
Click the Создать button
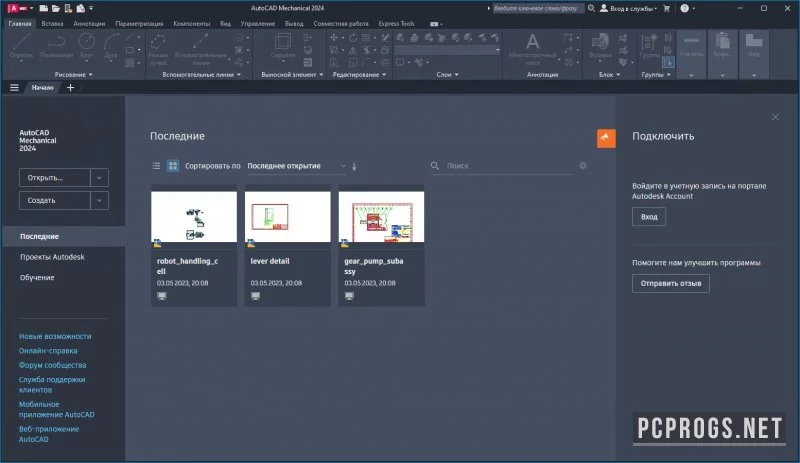[x=55, y=201]
